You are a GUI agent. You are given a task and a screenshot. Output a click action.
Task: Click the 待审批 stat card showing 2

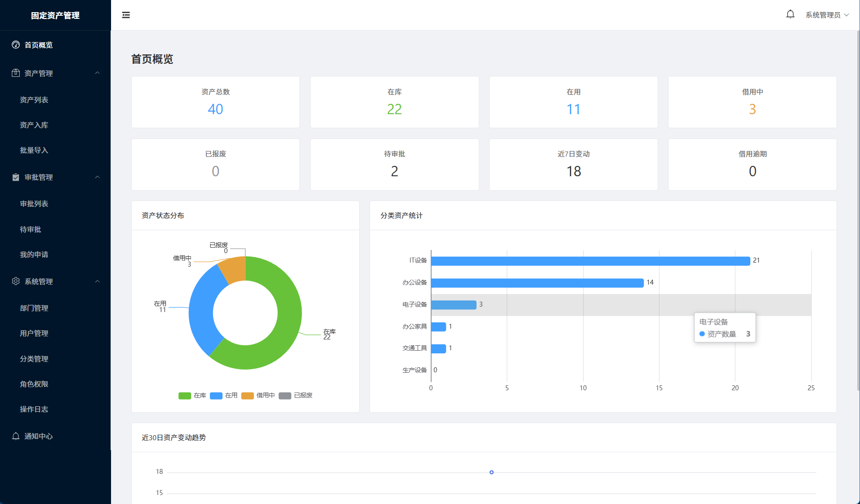tap(394, 165)
